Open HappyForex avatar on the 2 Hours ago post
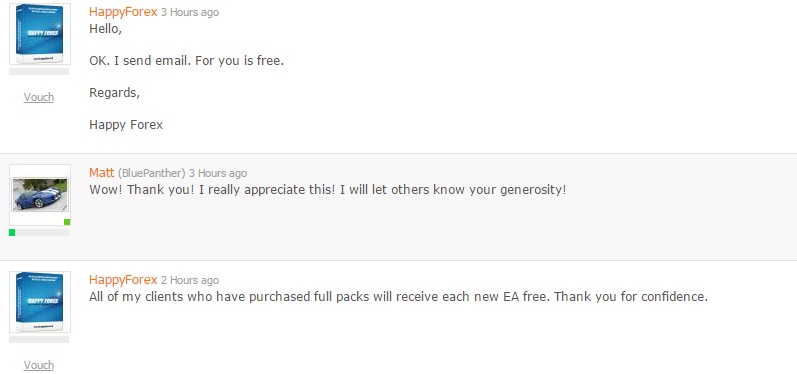 coord(40,302)
